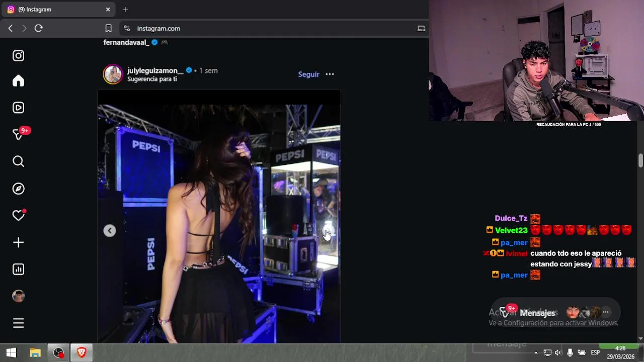
Task: Open the OBS recording app on taskbar
Action: click(x=59, y=353)
